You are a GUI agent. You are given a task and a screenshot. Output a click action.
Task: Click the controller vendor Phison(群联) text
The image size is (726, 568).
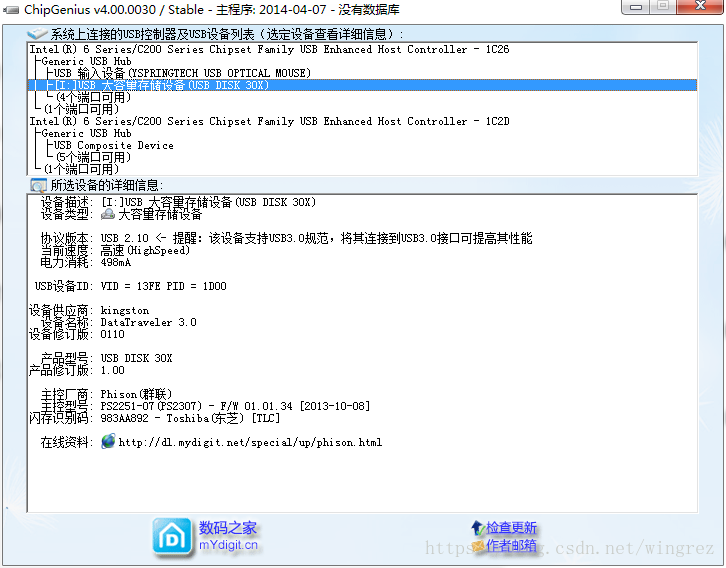[x=136, y=394]
